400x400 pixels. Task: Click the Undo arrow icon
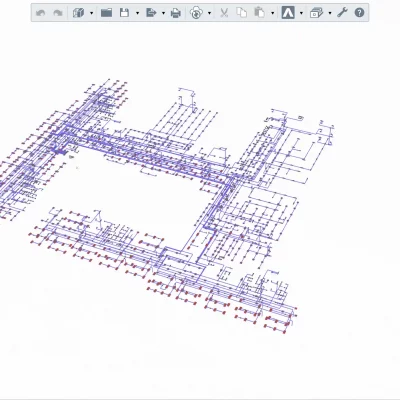pos(40,13)
